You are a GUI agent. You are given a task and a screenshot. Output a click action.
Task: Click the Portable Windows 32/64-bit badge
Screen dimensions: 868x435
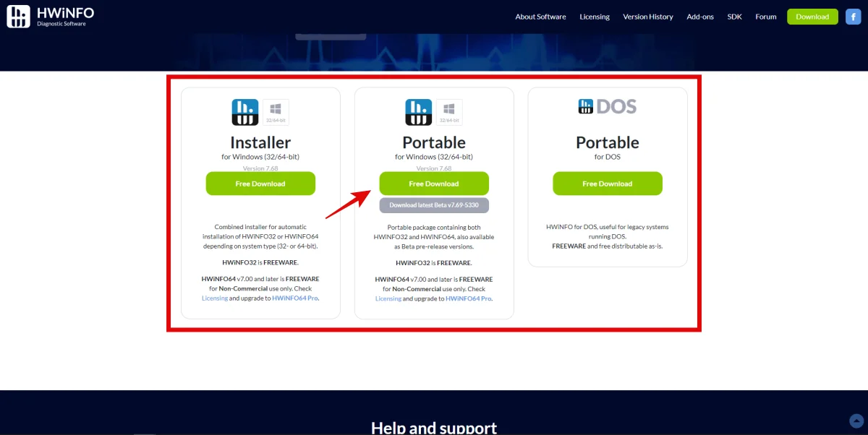449,113
